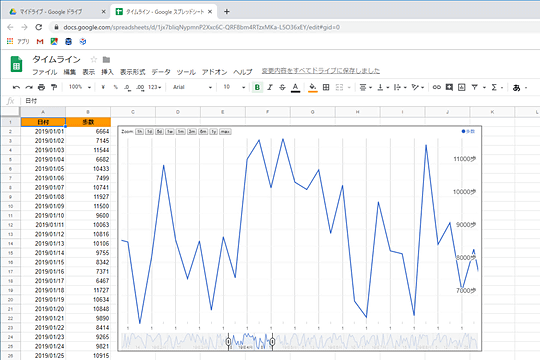Click the Drive save status link
540x360 pixels.
click(321, 71)
